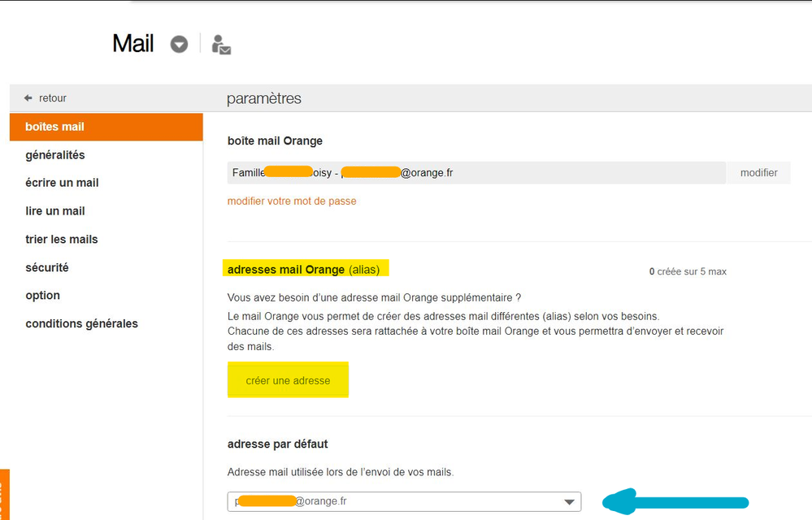
Task: Open trier les mails settings
Action: pos(62,239)
